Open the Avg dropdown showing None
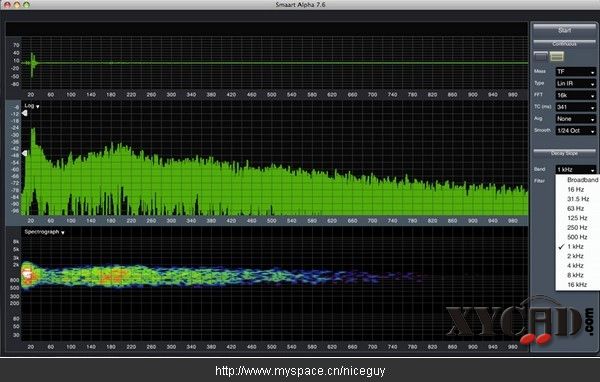 point(576,119)
